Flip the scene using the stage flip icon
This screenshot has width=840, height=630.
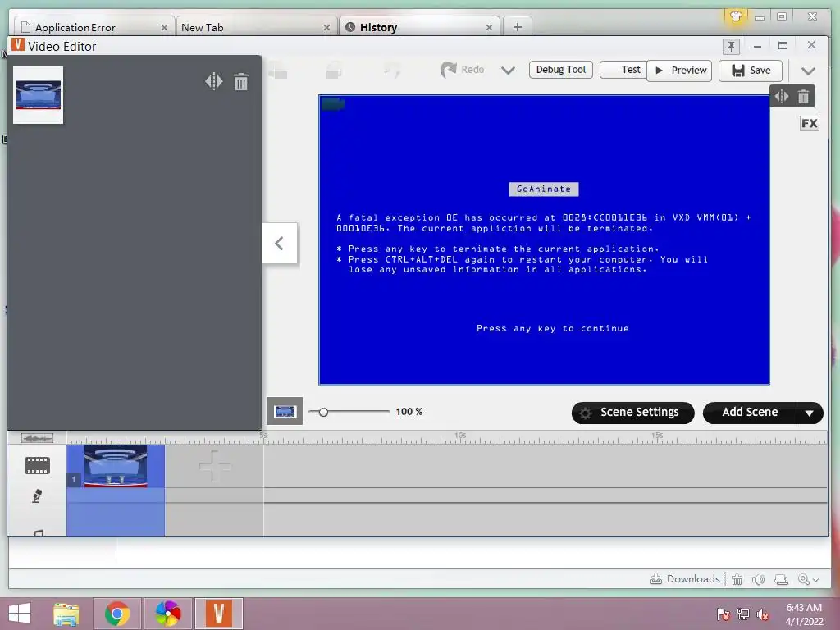click(782, 97)
